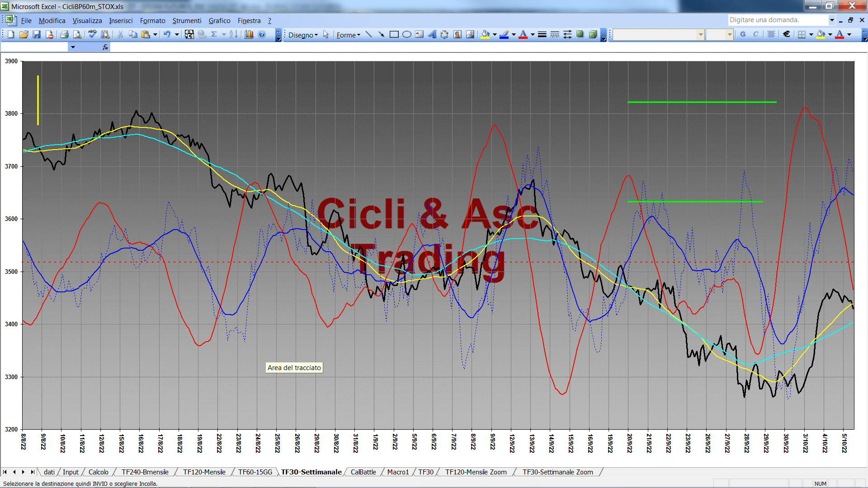
Task: Switch to the CalBattle sheet tab
Action: 363,472
